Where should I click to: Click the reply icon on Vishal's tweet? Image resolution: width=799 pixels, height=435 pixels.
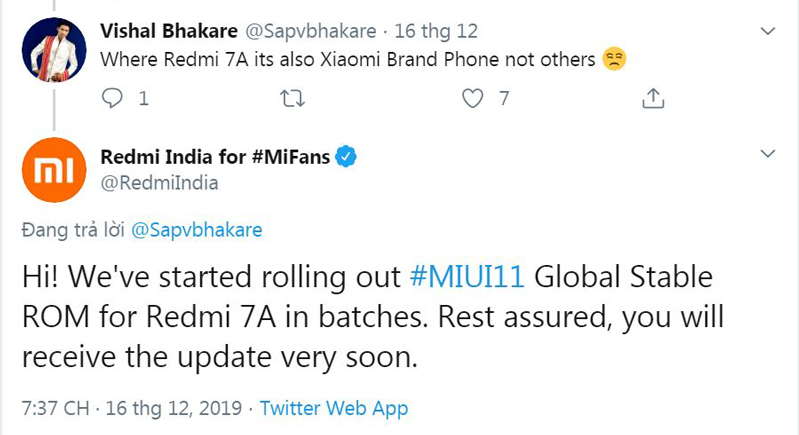click(113, 98)
